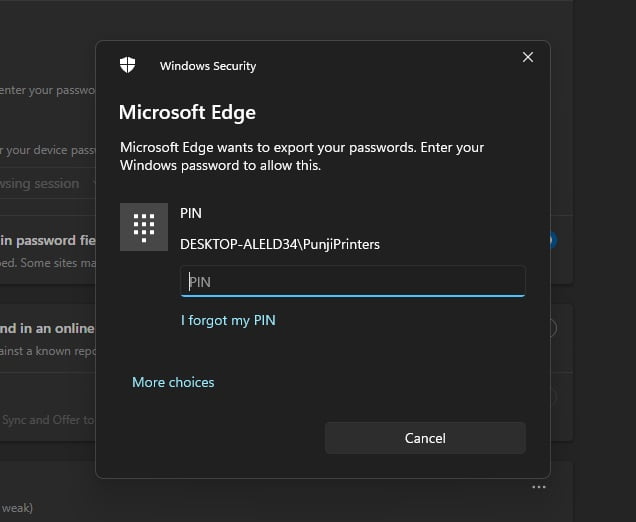Click the 'PIN' label above the account name
Viewport: 636px width, 522px height.
click(191, 213)
